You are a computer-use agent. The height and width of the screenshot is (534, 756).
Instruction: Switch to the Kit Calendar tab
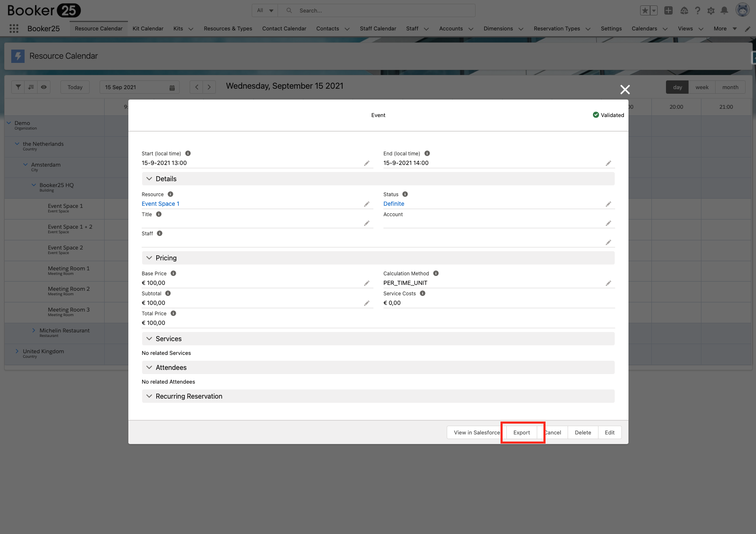coord(148,28)
